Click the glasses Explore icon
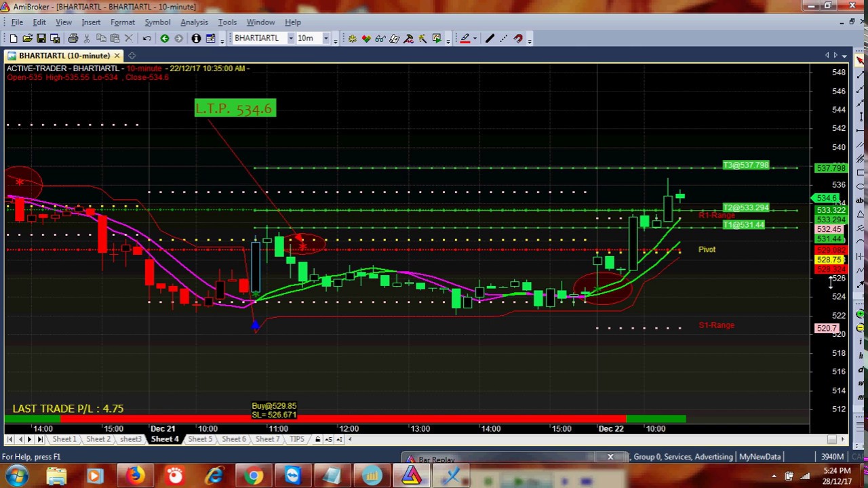Screen dimensions: 868x488 coord(380,39)
